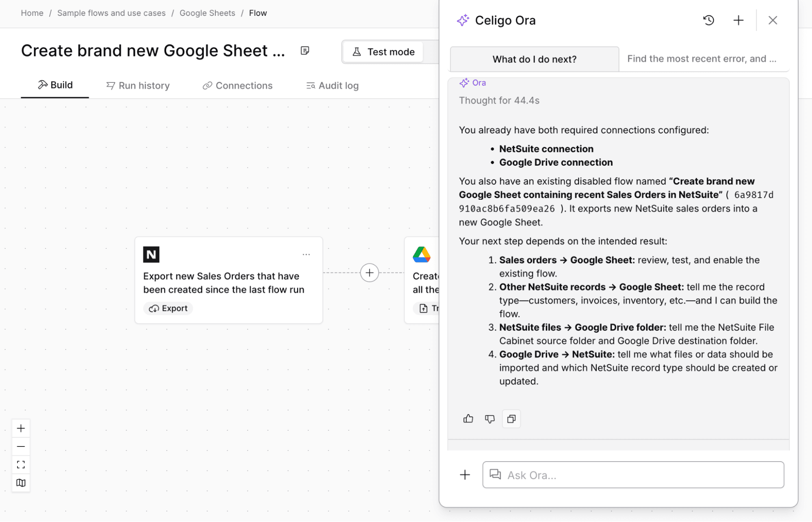812x522 pixels.
Task: Click 'Google Drive connection' bullet text
Action: pos(556,162)
